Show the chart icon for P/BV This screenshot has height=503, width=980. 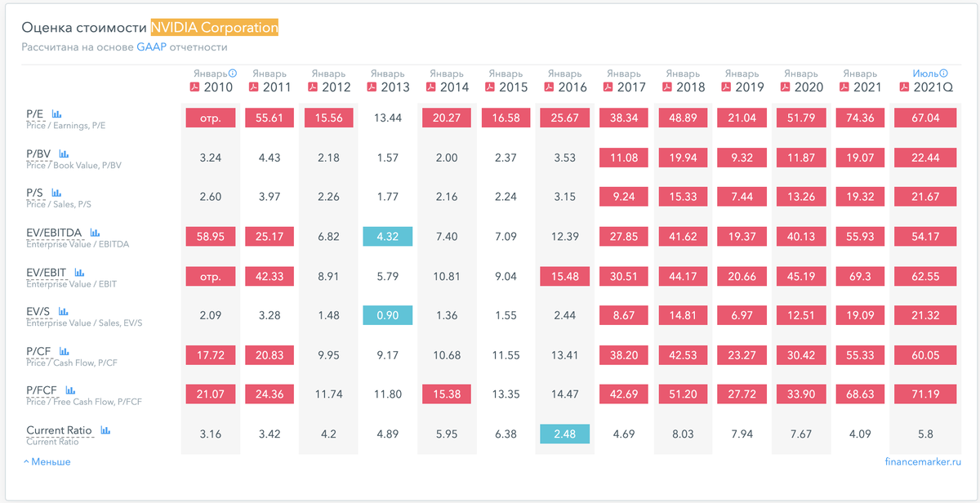pyautogui.click(x=64, y=154)
